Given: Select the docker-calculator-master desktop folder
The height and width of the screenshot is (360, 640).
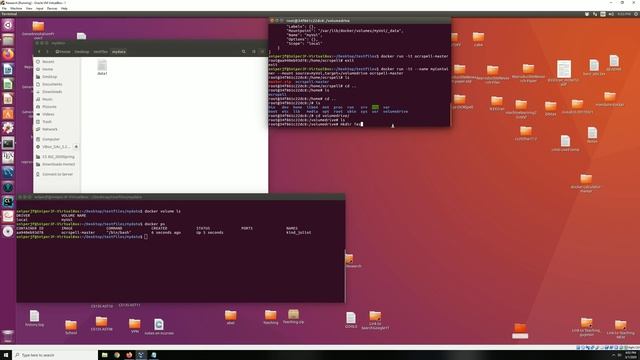Looking at the screenshot, I should point(586,182).
